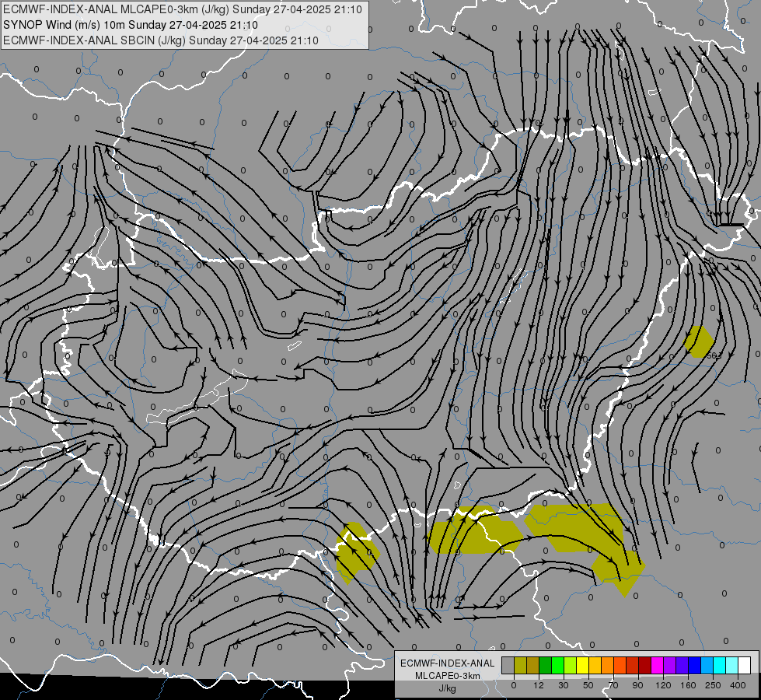Select the legend value label 160
This screenshot has height=700, width=761.
pyautogui.click(x=688, y=685)
